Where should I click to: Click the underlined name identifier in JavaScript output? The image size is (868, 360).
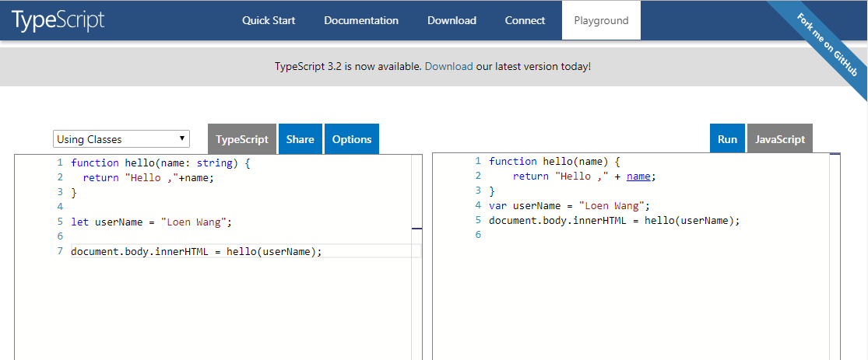(638, 177)
